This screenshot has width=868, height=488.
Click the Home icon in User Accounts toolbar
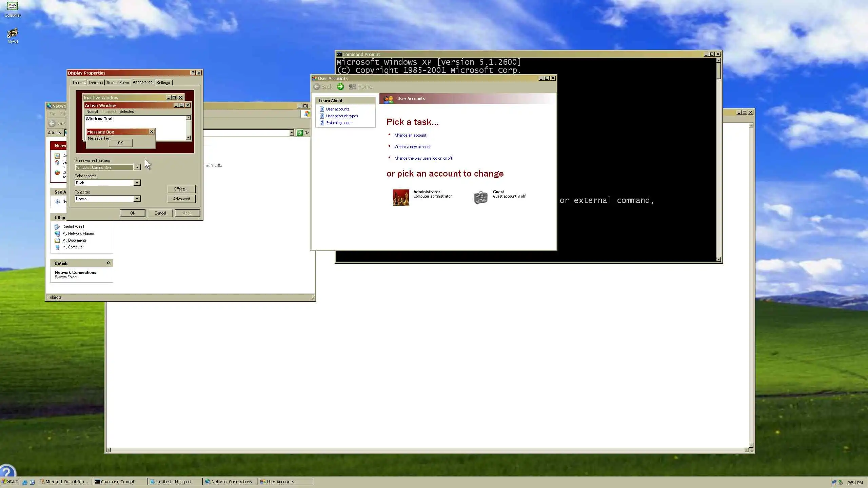coord(353,87)
